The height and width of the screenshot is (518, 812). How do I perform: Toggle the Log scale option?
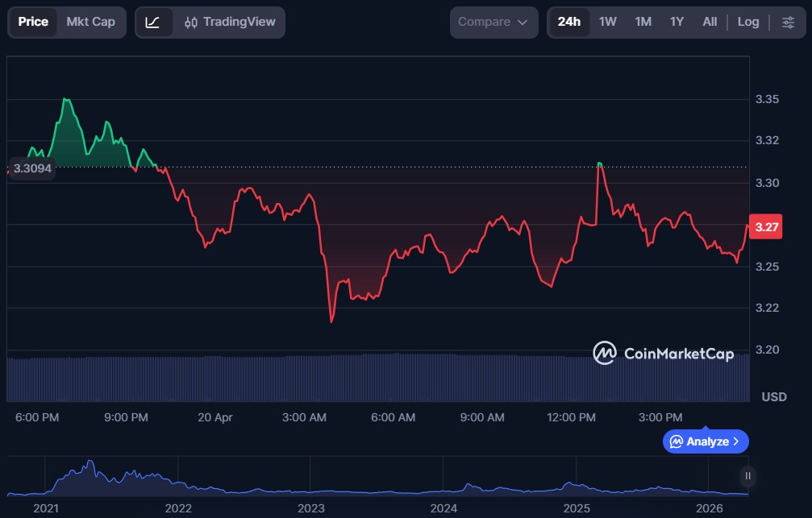tap(747, 22)
